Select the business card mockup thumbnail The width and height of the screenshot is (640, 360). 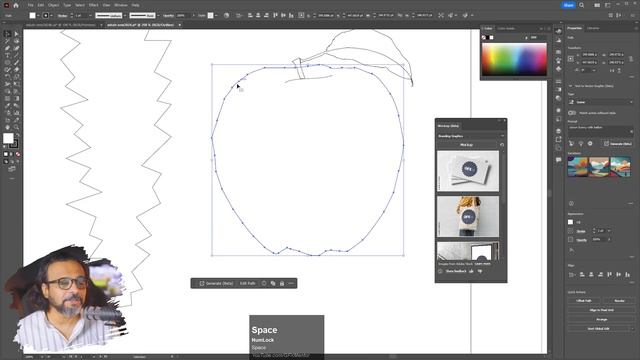(x=468, y=171)
